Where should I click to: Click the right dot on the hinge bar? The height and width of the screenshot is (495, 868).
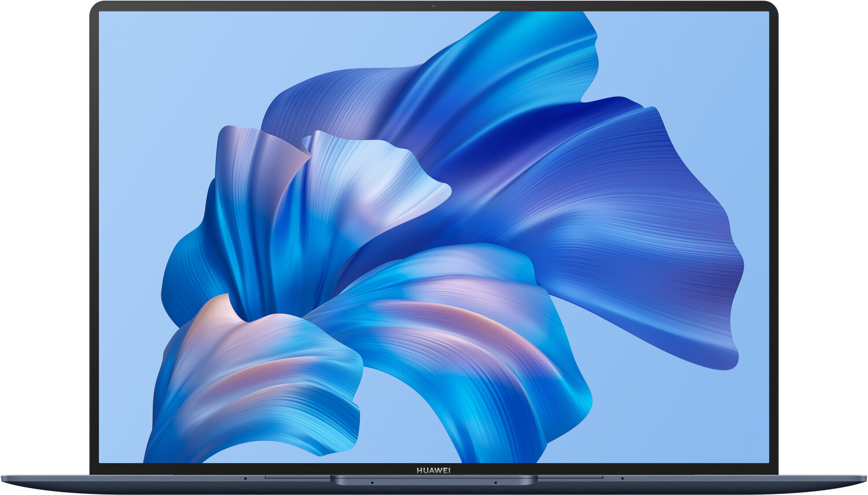pyautogui.click(x=495, y=482)
